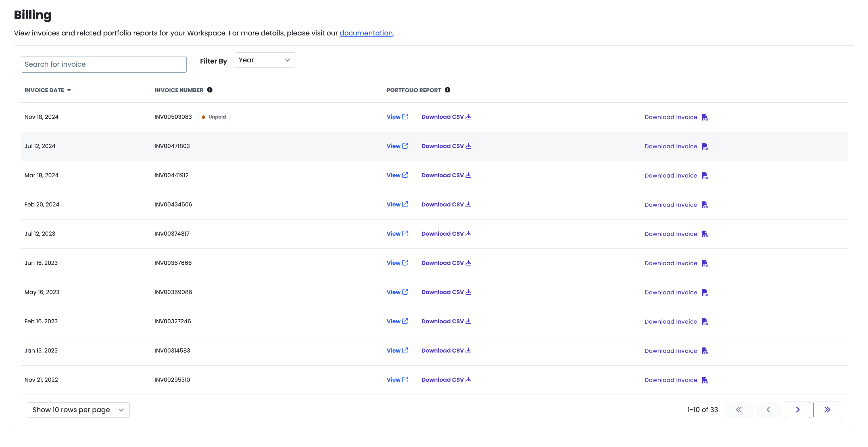Open the Year filter dropdown
Screen dimensions: 868x447
tap(264, 60)
